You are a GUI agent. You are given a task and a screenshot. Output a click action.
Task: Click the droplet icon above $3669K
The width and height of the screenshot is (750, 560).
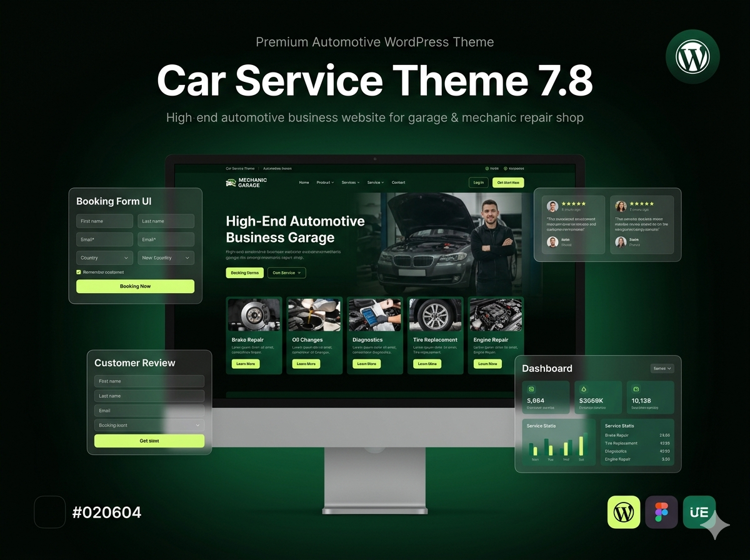pos(584,389)
